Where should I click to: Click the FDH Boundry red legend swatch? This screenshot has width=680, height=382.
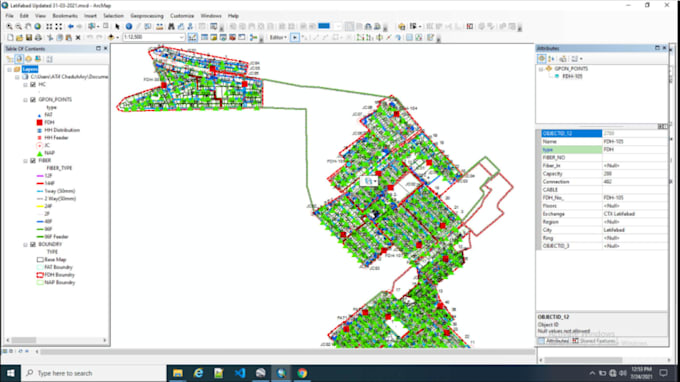[40, 275]
